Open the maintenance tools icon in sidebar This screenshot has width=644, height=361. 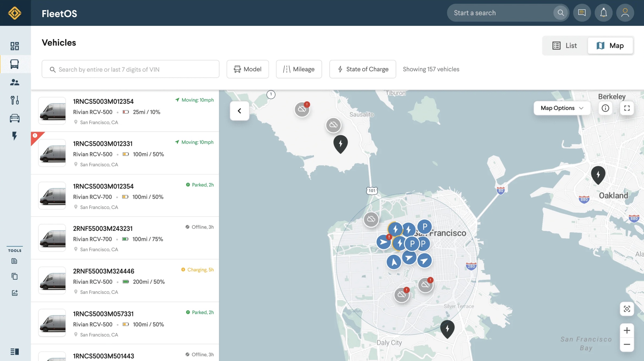tap(15, 100)
